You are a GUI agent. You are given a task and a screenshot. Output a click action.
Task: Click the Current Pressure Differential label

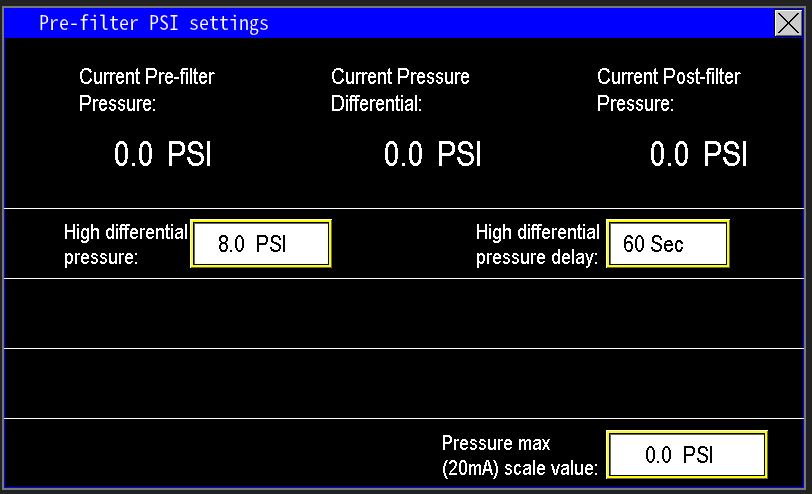click(x=400, y=90)
